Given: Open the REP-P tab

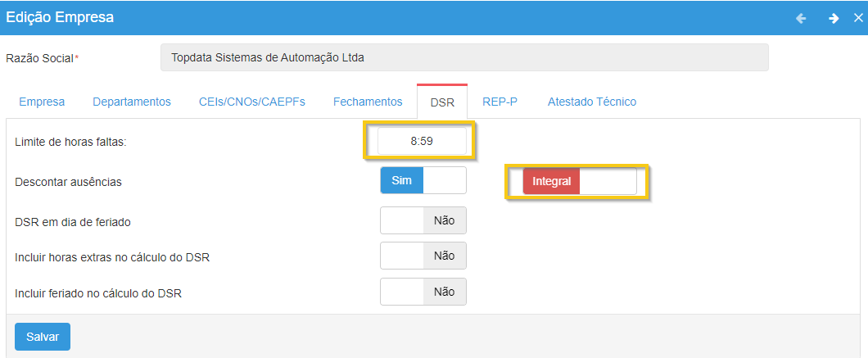Looking at the screenshot, I should click(499, 102).
